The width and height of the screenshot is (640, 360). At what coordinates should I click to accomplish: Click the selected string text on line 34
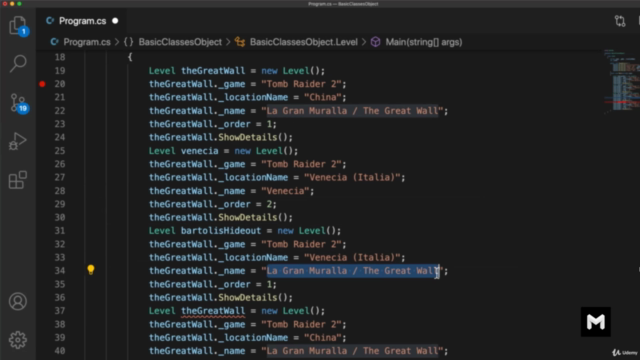pyautogui.click(x=352, y=271)
